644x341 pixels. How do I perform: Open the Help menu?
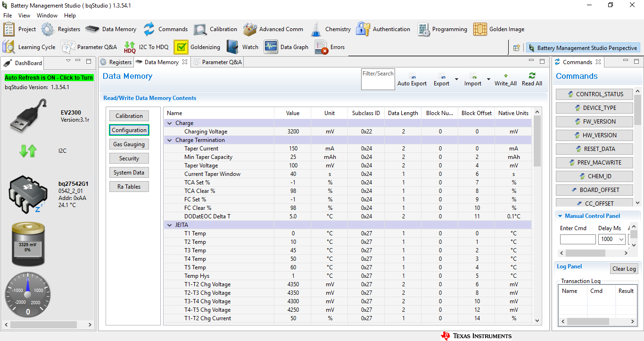click(x=70, y=16)
